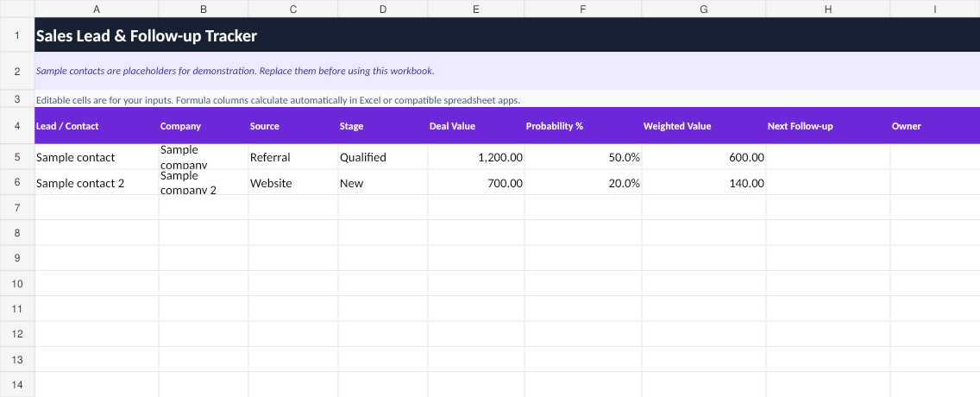
Task: Select row 7 header
Action: (17, 208)
